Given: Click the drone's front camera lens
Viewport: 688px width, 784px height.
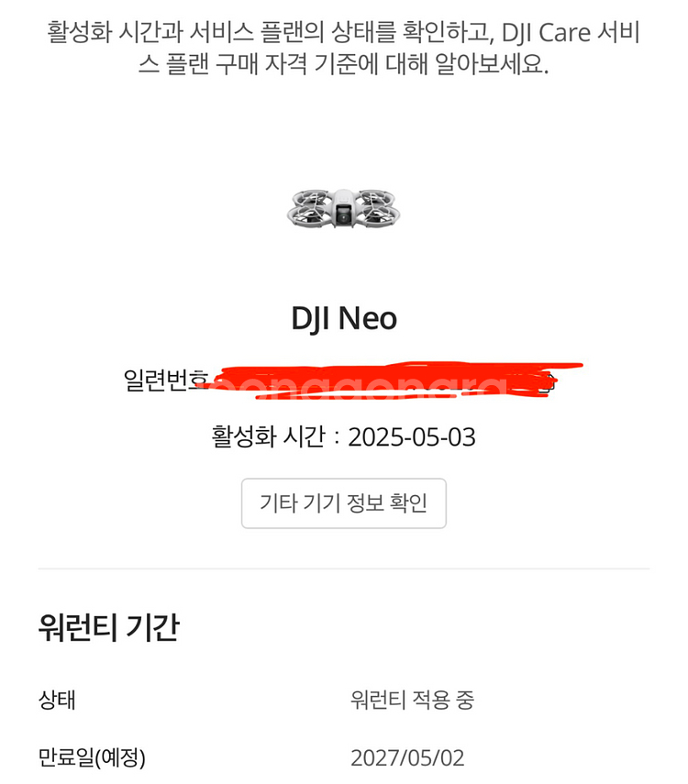Looking at the screenshot, I should (x=343, y=216).
